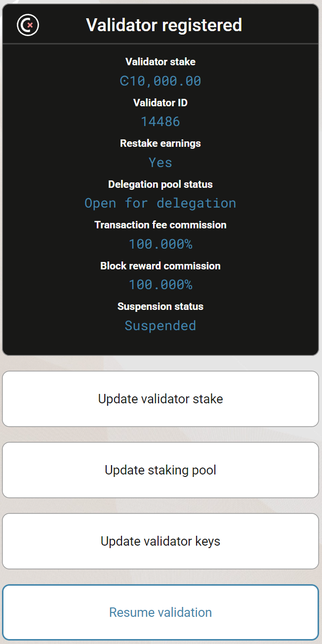Image resolution: width=322 pixels, height=644 pixels.
Task: Open Update validator stake
Action: (x=161, y=399)
